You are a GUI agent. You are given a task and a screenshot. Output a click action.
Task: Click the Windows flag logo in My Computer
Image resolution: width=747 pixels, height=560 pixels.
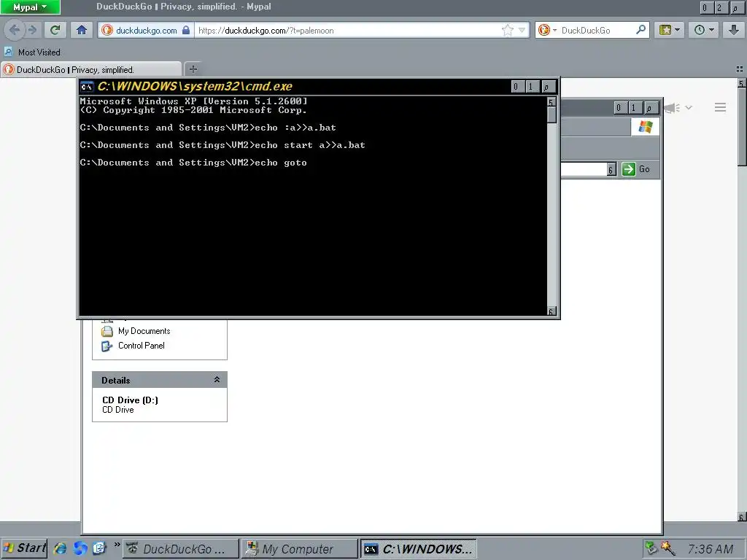point(646,127)
